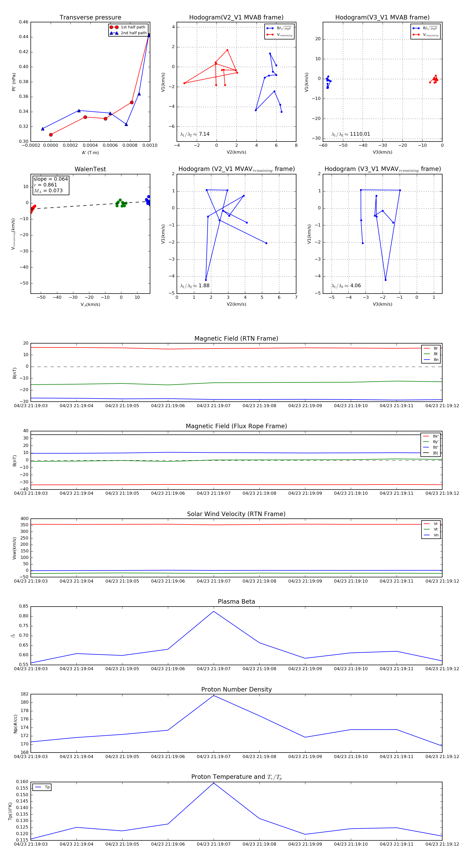Select the 'Br' legend entry
Viewport: 473px width, 868px height.
431,349
